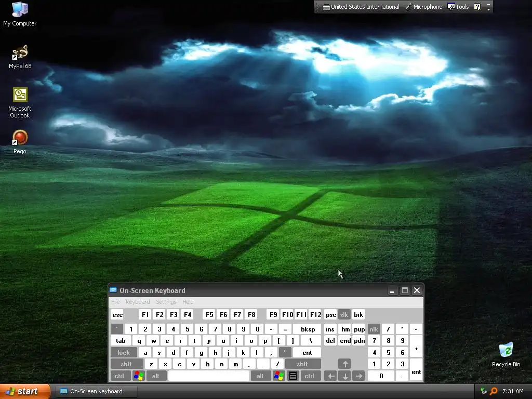Screen dimensions: 532x399
Task: Close the On-Screen Keyboard window
Action: tap(417, 290)
